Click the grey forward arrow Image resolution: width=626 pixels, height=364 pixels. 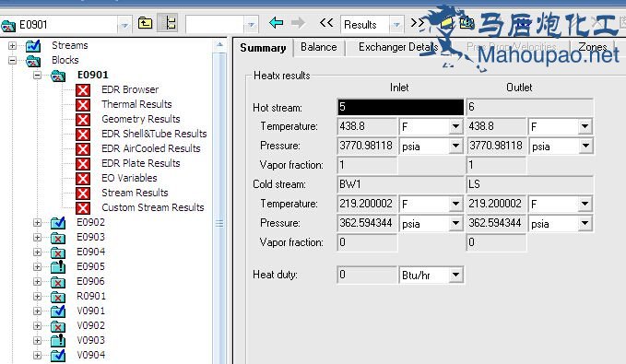pyautogui.click(x=298, y=23)
